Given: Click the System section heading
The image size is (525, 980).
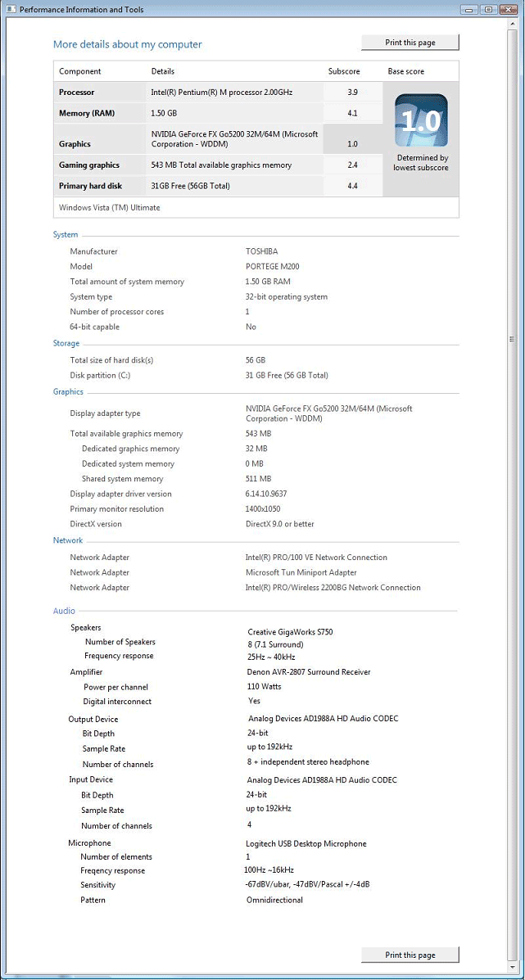Looking at the screenshot, I should tap(66, 235).
